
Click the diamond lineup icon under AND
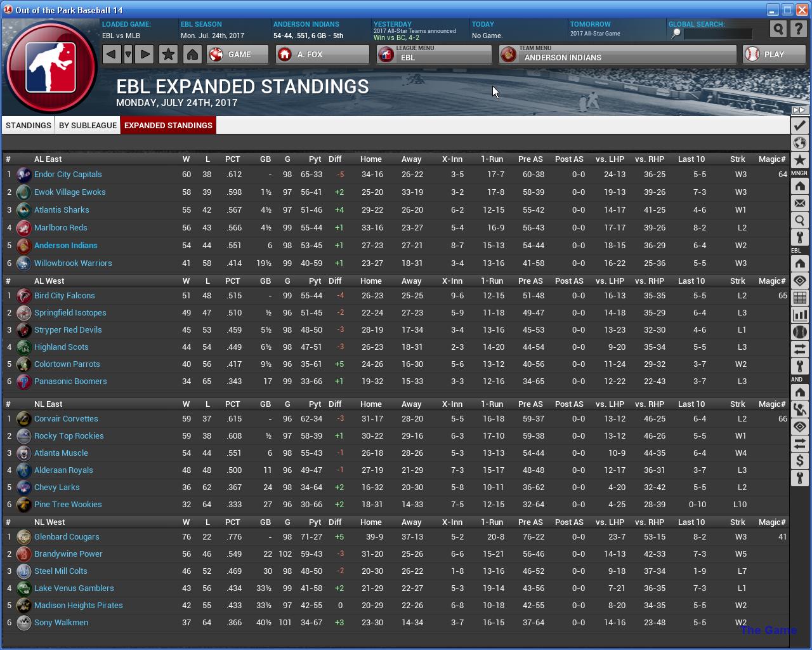pyautogui.click(x=799, y=427)
